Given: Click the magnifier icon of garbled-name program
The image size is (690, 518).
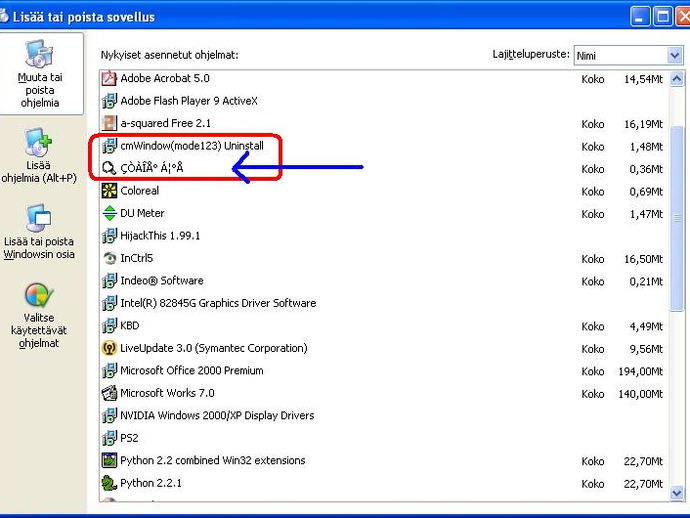Looking at the screenshot, I should click(109, 168).
